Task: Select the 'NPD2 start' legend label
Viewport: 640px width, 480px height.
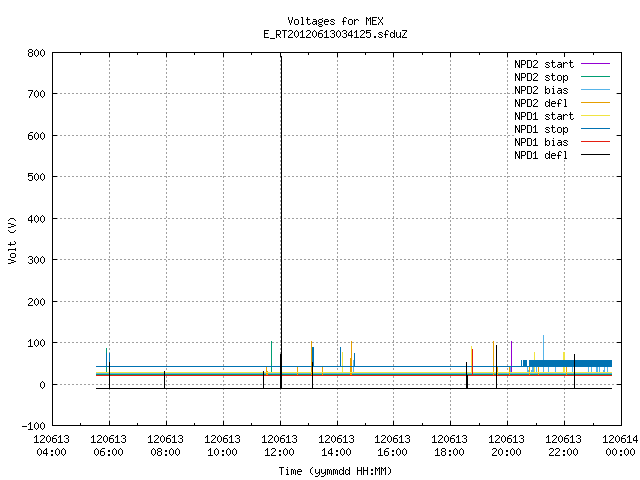Action: (x=544, y=64)
